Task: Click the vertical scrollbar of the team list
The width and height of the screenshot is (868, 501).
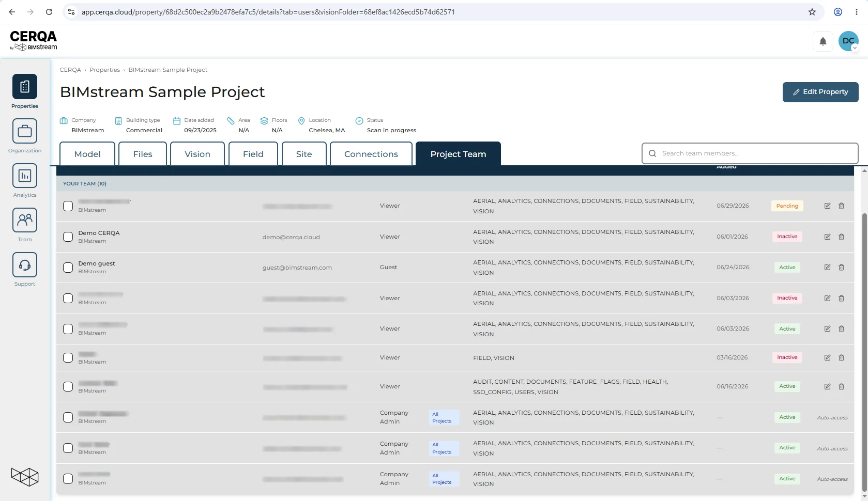Action: pyautogui.click(x=864, y=352)
